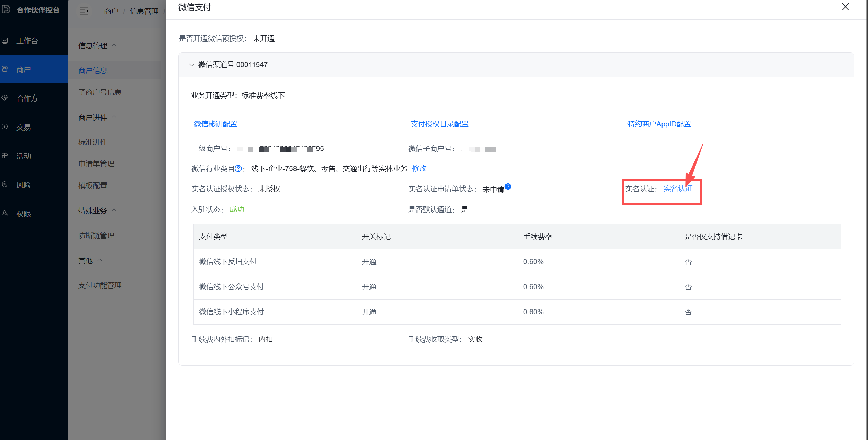Click the 是否仅支持借记卡 column header
The width and height of the screenshot is (868, 440).
point(713,237)
